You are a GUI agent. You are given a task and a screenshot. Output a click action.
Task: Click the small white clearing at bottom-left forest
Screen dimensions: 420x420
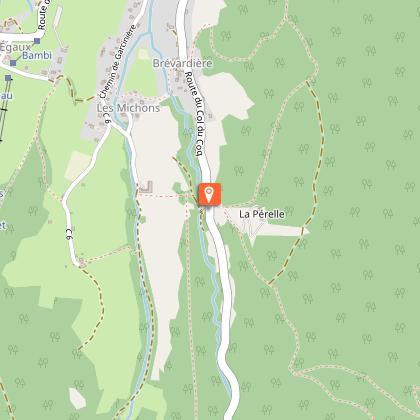coord(77,398)
